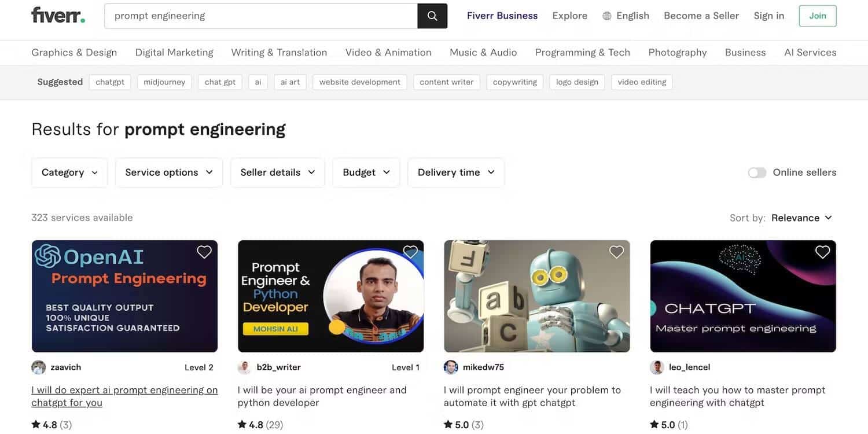Expand the Delivery time filter
The width and height of the screenshot is (868, 434).
(456, 172)
